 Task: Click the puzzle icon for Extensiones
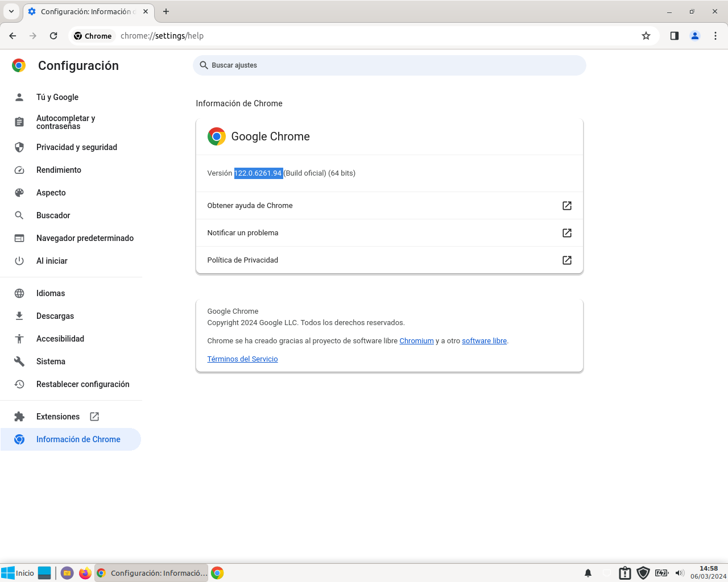point(19,417)
